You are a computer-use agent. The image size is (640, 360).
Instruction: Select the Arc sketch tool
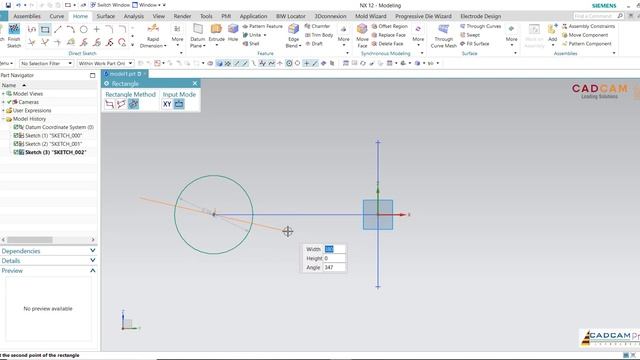pyautogui.click(x=71, y=29)
